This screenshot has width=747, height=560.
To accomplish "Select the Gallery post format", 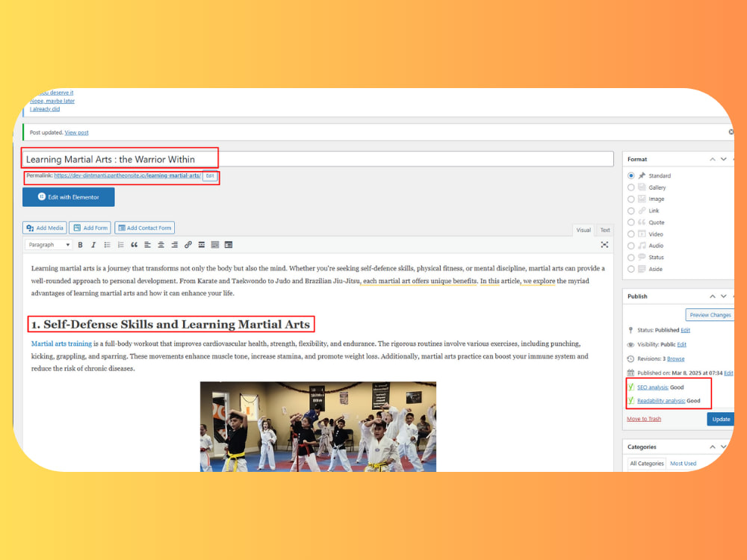I will tap(630, 187).
